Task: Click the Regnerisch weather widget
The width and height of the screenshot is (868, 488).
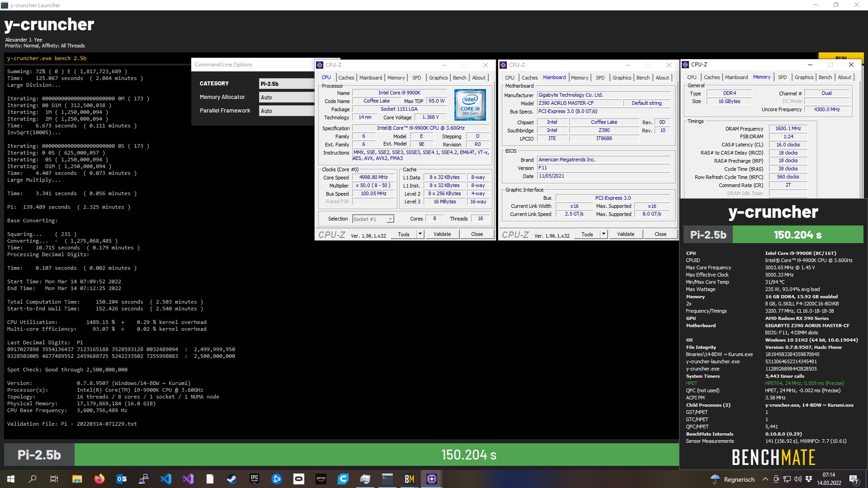Action: coord(732,479)
